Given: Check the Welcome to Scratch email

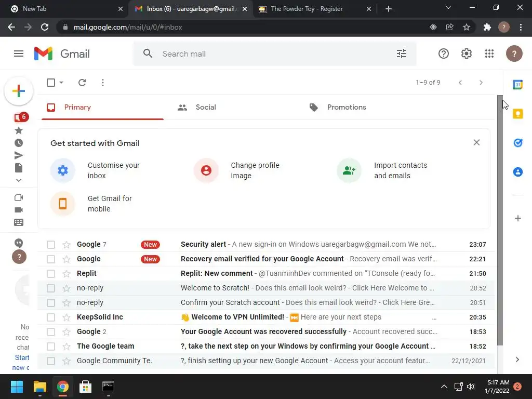Looking at the screenshot, I should pos(51,288).
